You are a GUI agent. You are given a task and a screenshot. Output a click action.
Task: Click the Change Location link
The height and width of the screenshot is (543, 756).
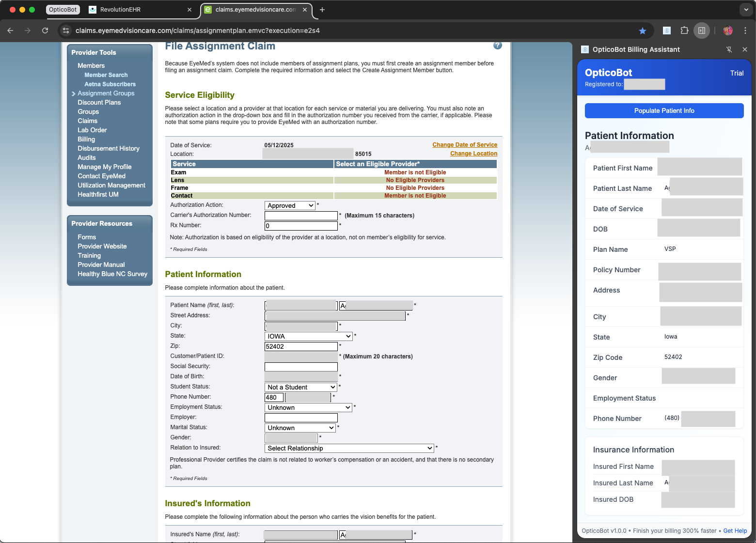click(473, 154)
